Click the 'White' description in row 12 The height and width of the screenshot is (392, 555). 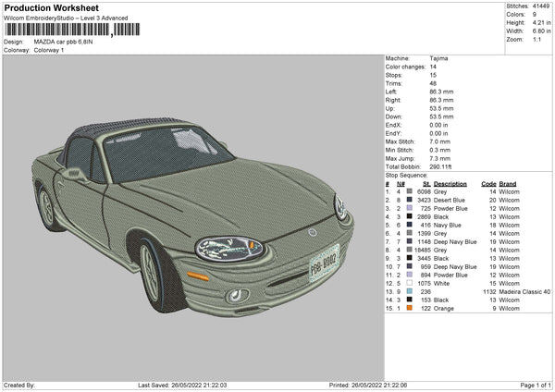(441, 284)
